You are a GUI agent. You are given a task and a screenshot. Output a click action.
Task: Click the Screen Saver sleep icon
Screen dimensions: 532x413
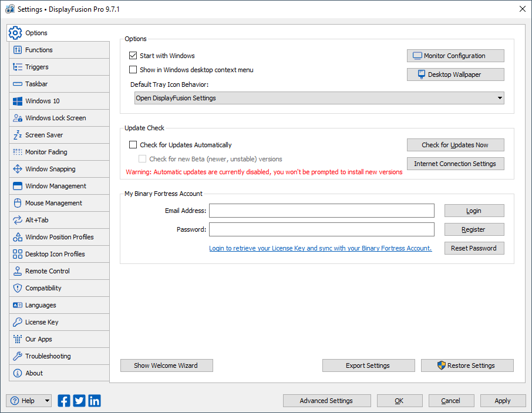[x=17, y=135]
